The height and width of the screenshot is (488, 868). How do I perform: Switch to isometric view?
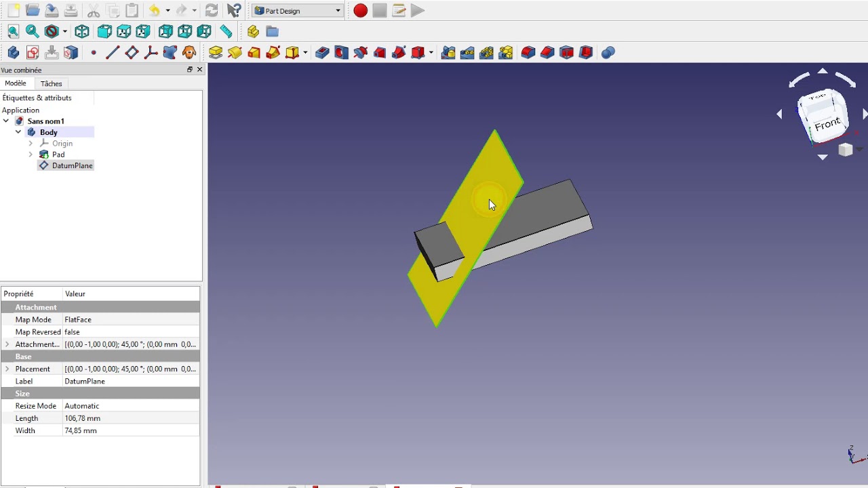[82, 31]
